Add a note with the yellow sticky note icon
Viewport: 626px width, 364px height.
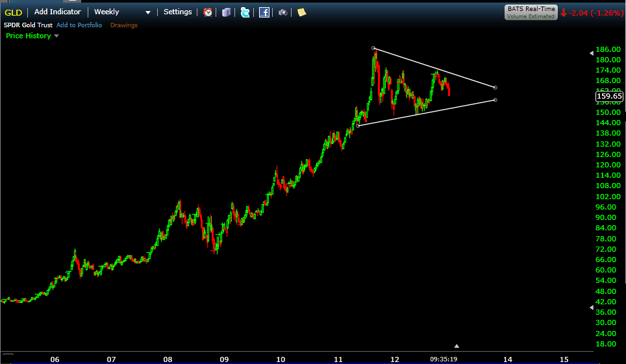click(x=302, y=12)
